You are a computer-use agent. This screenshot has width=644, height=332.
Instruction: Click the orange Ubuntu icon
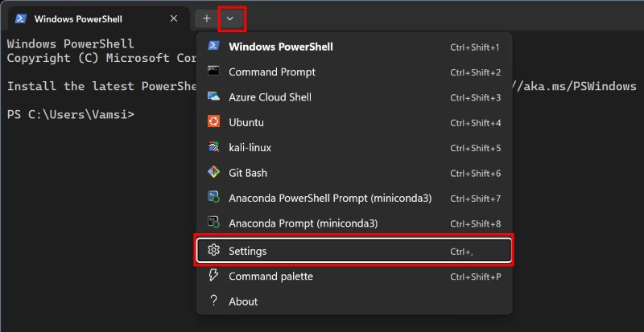coord(213,122)
